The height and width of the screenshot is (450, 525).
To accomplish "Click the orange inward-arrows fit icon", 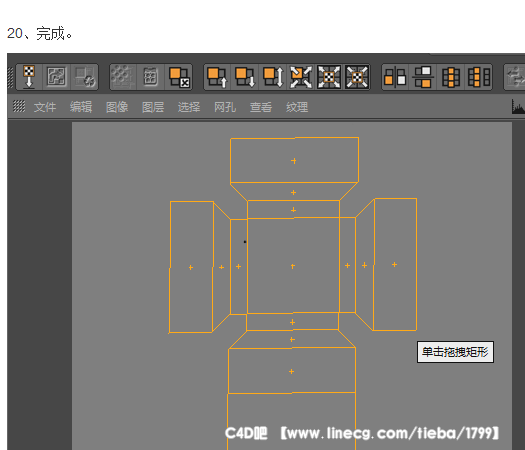I will 301,77.
